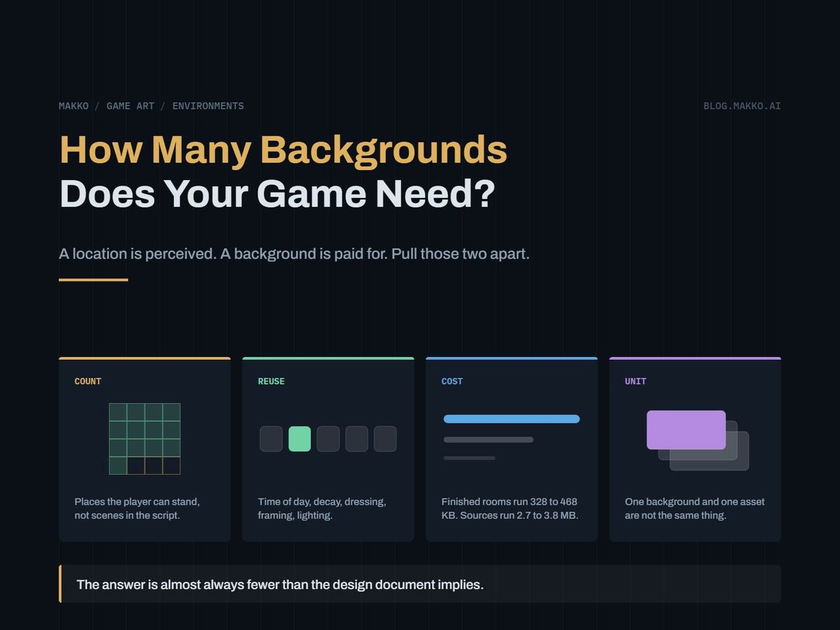Click the green grid icon in COUNT card
This screenshot has height=630, width=840.
point(145,439)
